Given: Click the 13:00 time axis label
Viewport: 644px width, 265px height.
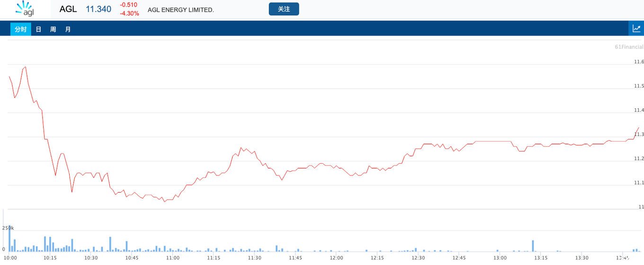Looking at the screenshot, I should point(500,258).
